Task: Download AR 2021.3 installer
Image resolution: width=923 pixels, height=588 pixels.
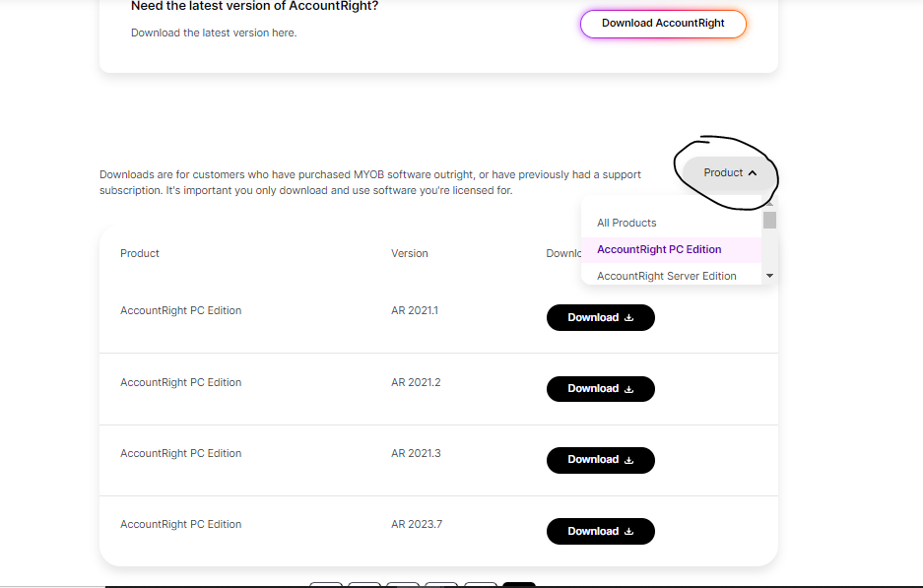Action: [x=601, y=460]
